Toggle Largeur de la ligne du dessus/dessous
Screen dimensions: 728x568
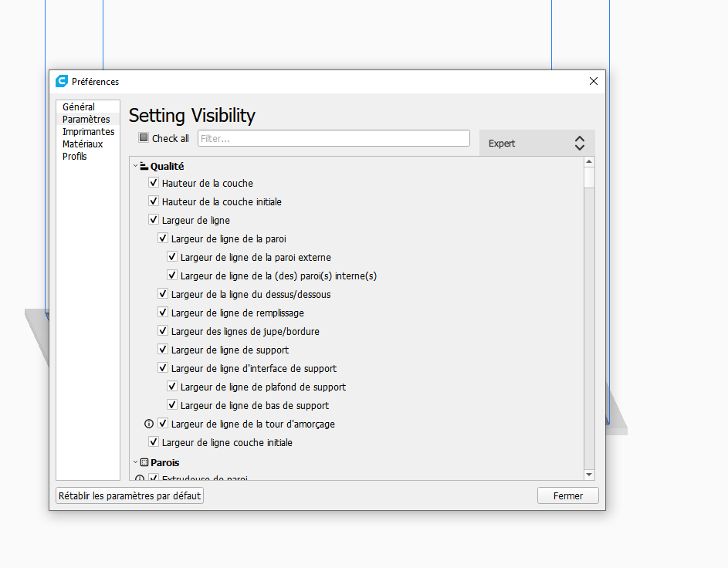click(x=163, y=294)
